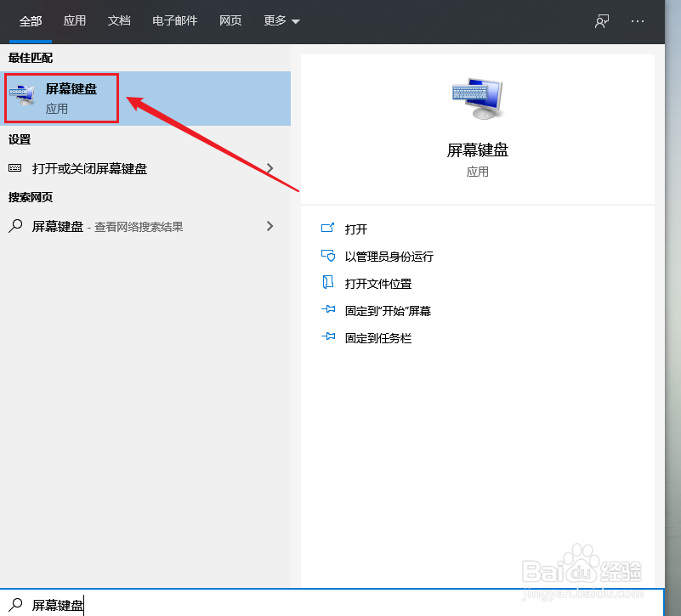Switch to the 文档 tab
Viewport: 681px width, 616px height.
pyautogui.click(x=119, y=21)
